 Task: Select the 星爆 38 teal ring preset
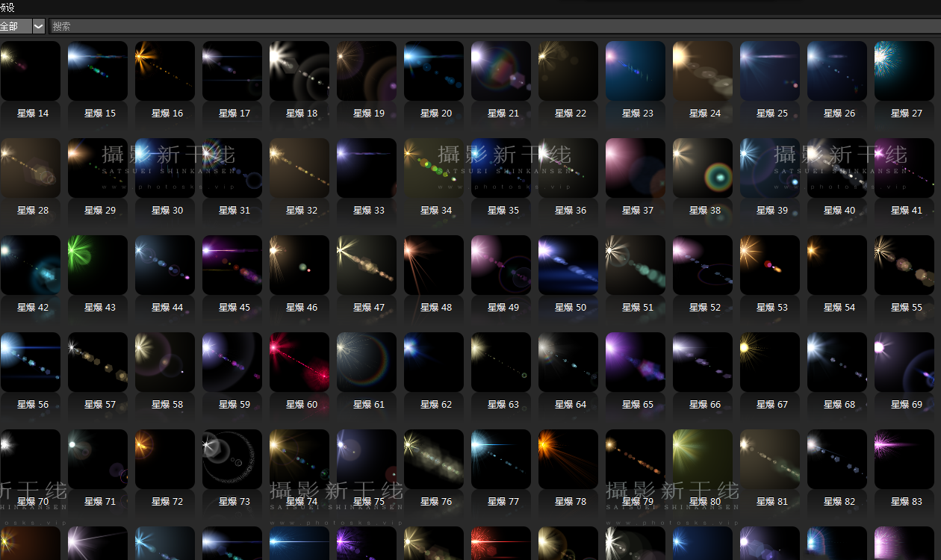click(x=703, y=168)
